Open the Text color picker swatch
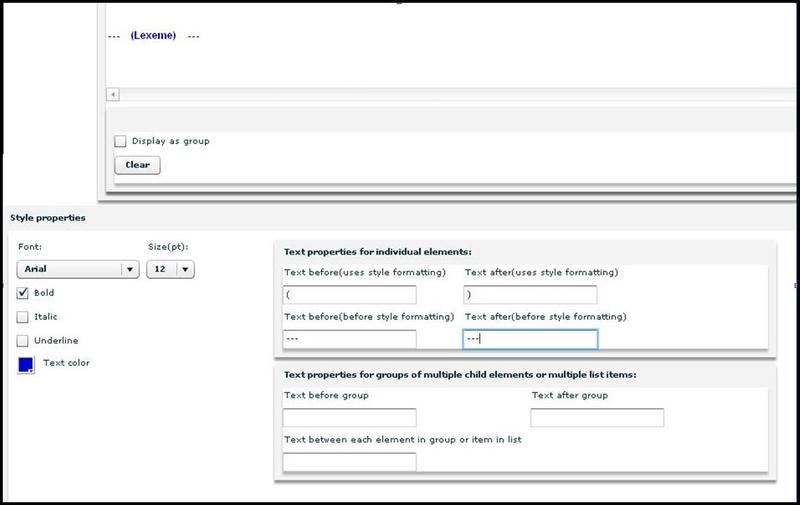The height and width of the screenshot is (505, 800). click(26, 366)
